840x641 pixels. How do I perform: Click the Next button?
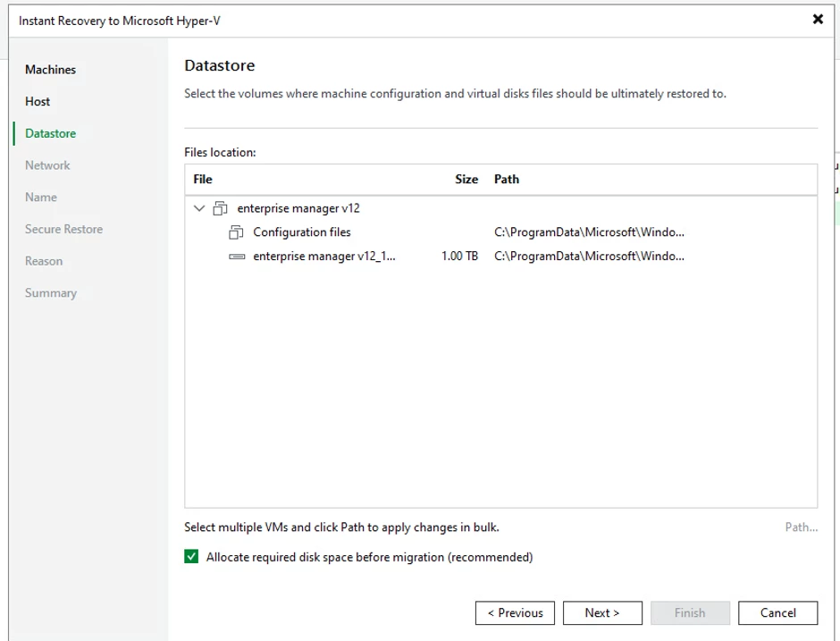602,612
